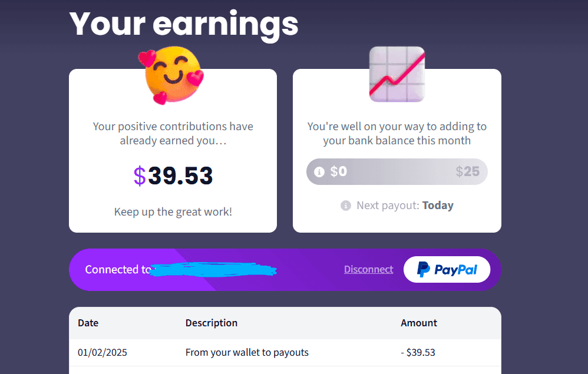The image size is (588, 374).
Task: Click the $0 to $25 payout progress bar
Action: (x=397, y=172)
